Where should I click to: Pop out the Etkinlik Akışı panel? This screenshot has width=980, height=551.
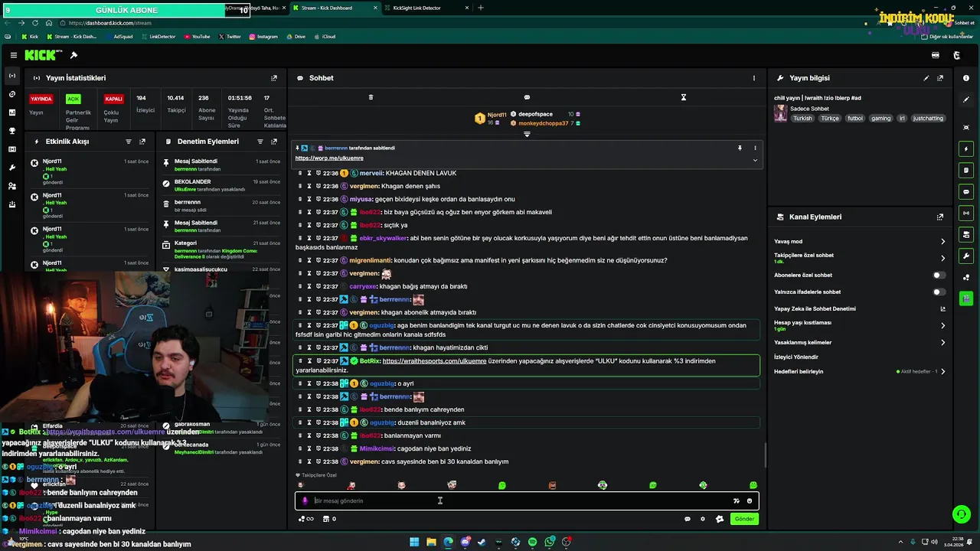[x=142, y=142]
